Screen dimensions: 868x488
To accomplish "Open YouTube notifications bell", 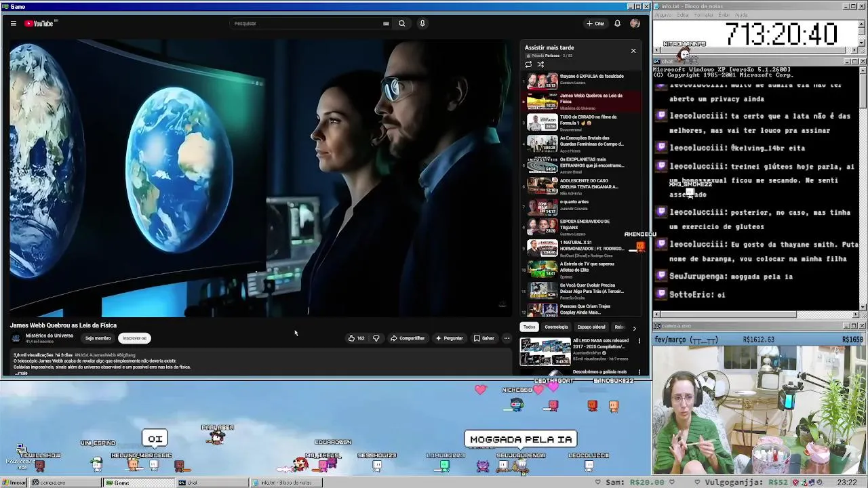I will click(617, 23).
